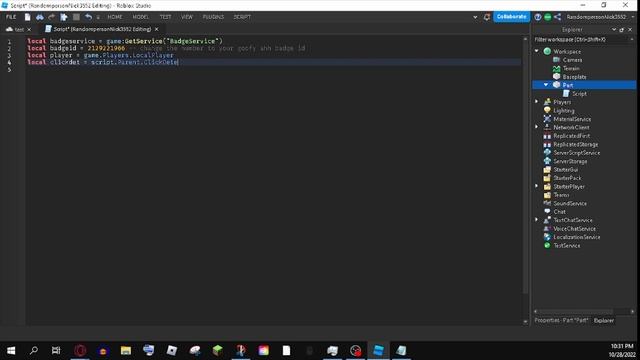This screenshot has width=640, height=360.
Task: Open the quick access toolbar customization arrow
Action: click(x=98, y=18)
